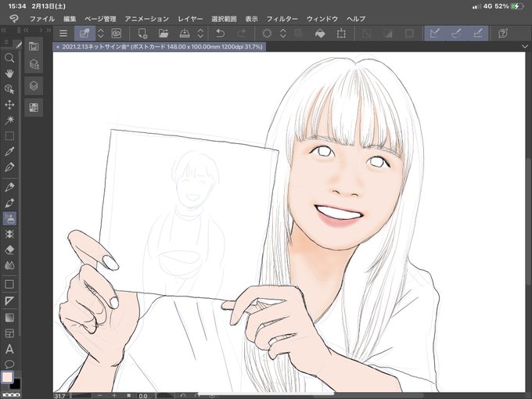Open the Color Set grid palette icon
The image size is (532, 399).
click(34, 107)
